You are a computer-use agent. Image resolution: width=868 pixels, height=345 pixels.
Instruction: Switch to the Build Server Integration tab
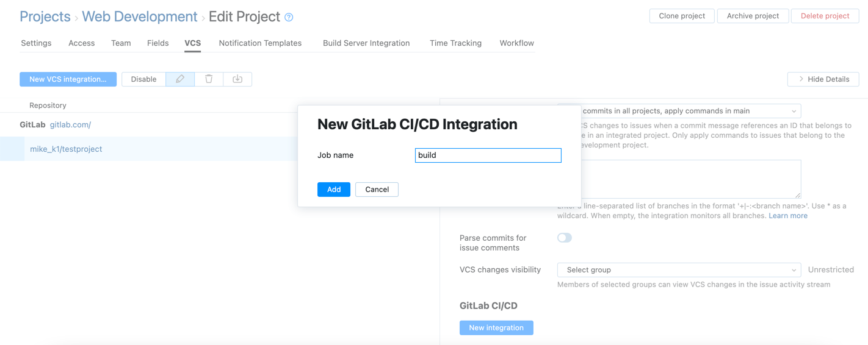coord(366,43)
